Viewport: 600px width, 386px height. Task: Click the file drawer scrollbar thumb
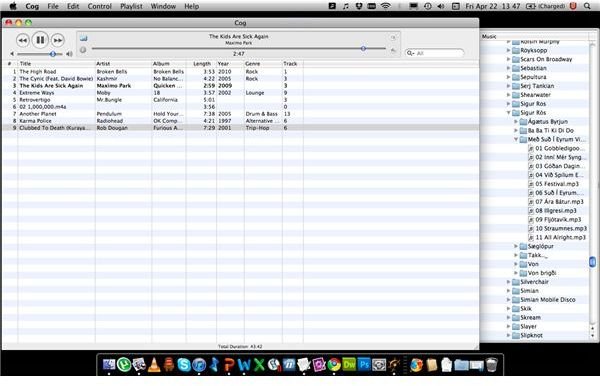[592, 262]
